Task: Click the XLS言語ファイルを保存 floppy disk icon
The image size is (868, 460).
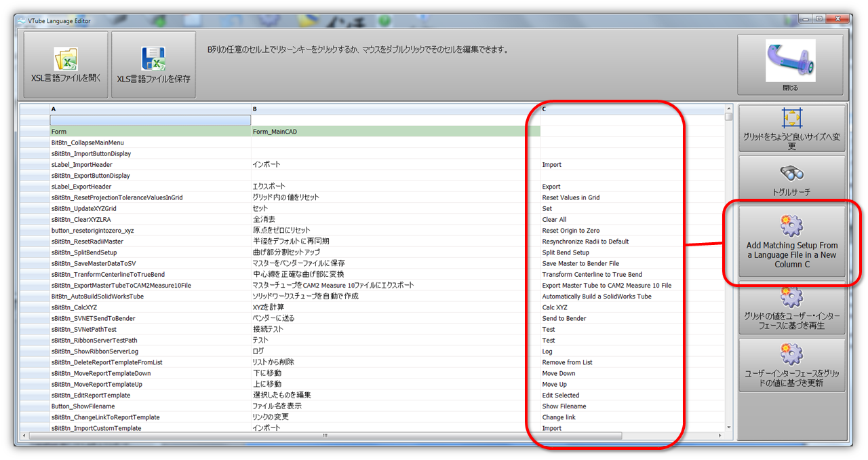Action: pyautogui.click(x=153, y=58)
